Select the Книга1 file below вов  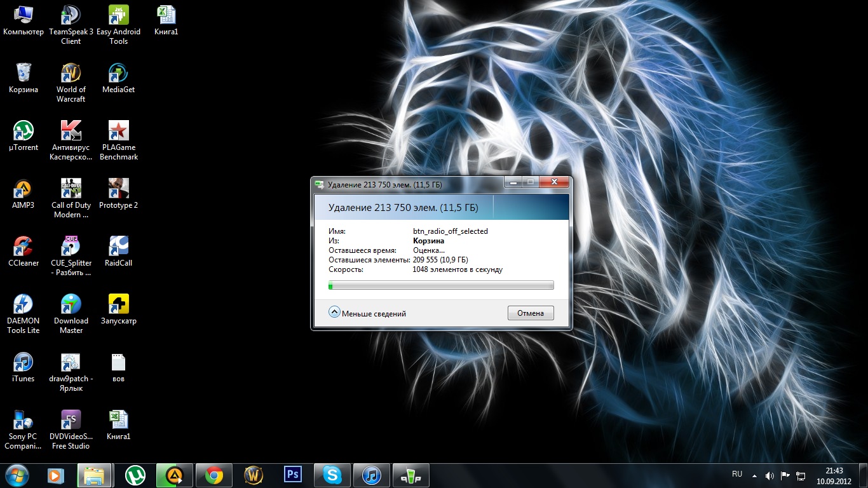tap(118, 425)
